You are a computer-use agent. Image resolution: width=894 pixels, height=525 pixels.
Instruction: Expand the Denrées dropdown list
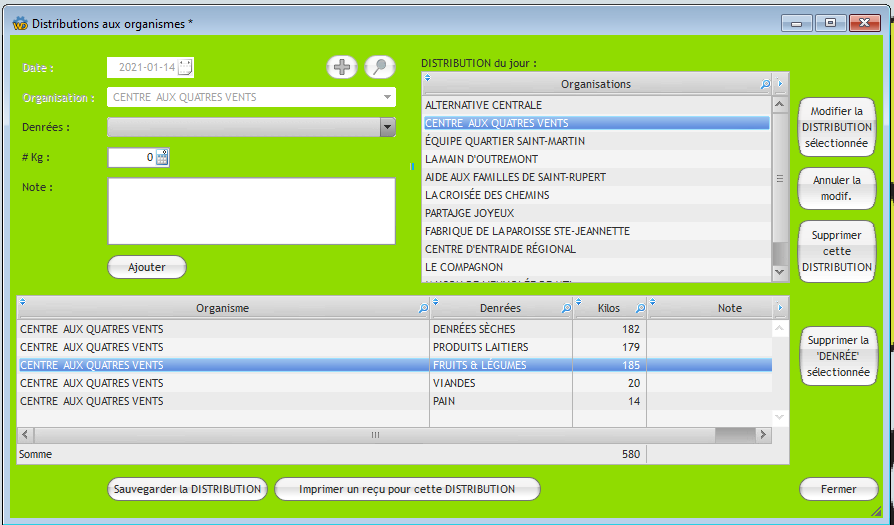(387, 127)
